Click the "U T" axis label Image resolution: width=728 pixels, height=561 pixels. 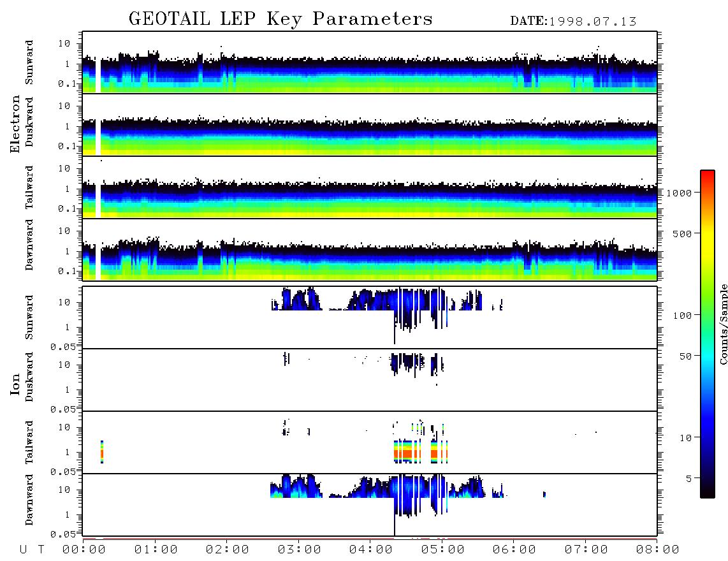pos(32,550)
